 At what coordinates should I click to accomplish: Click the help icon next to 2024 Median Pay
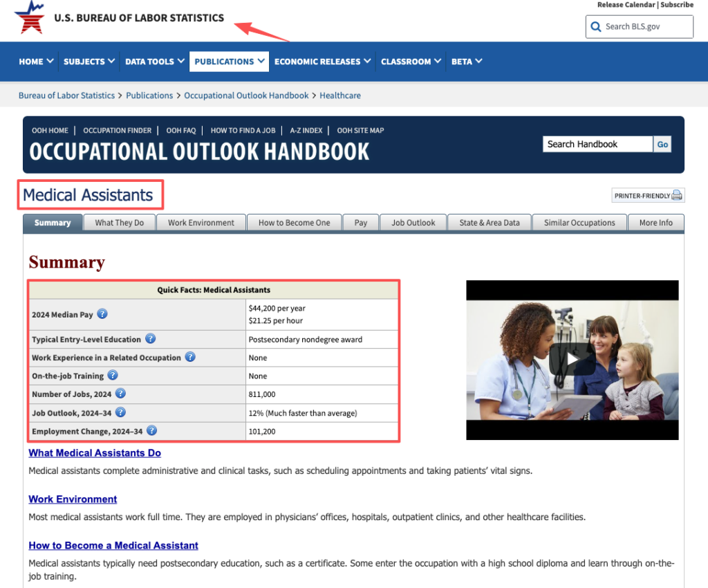102,313
